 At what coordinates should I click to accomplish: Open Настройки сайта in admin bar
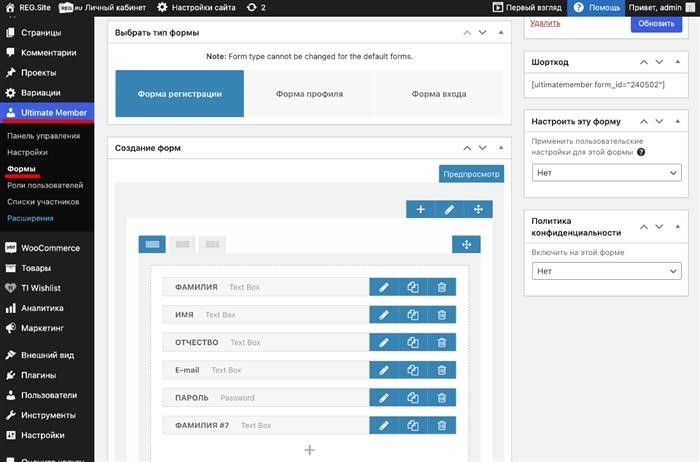click(x=196, y=8)
